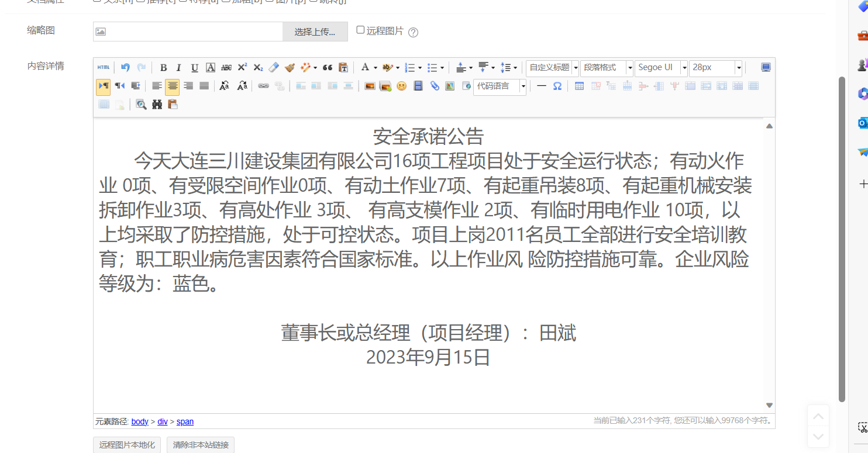Activate the format painter brush
This screenshot has width=868, height=453.
[x=290, y=67]
